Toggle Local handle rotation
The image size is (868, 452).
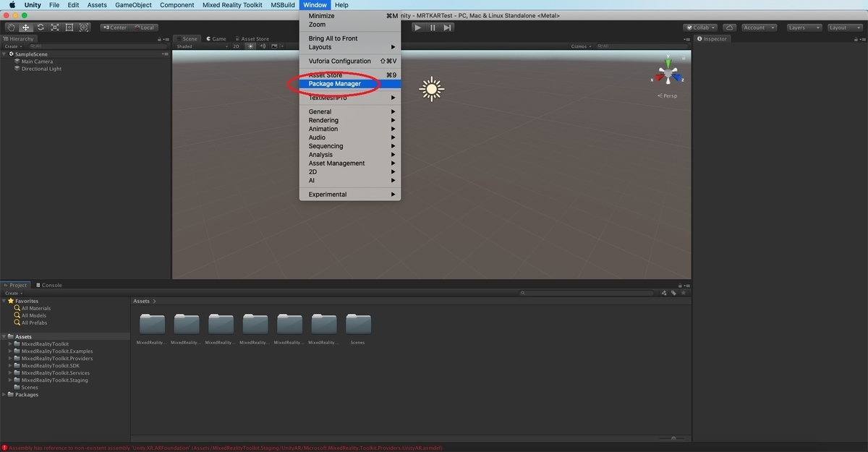143,27
